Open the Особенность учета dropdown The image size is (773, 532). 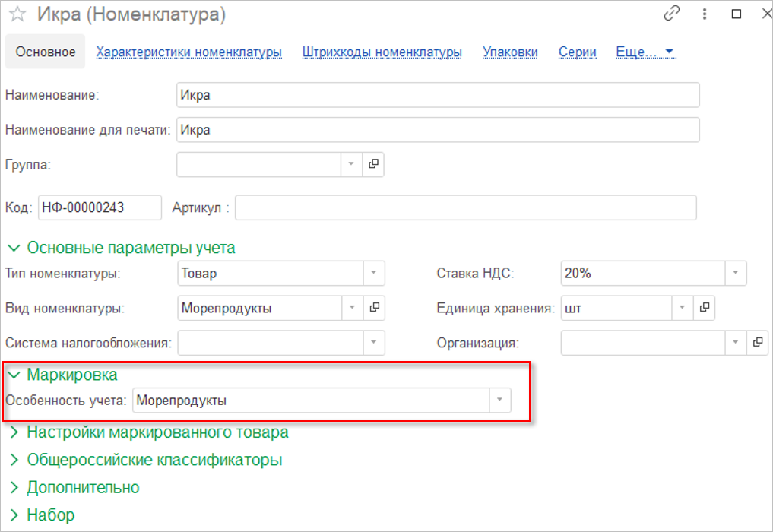[499, 401]
